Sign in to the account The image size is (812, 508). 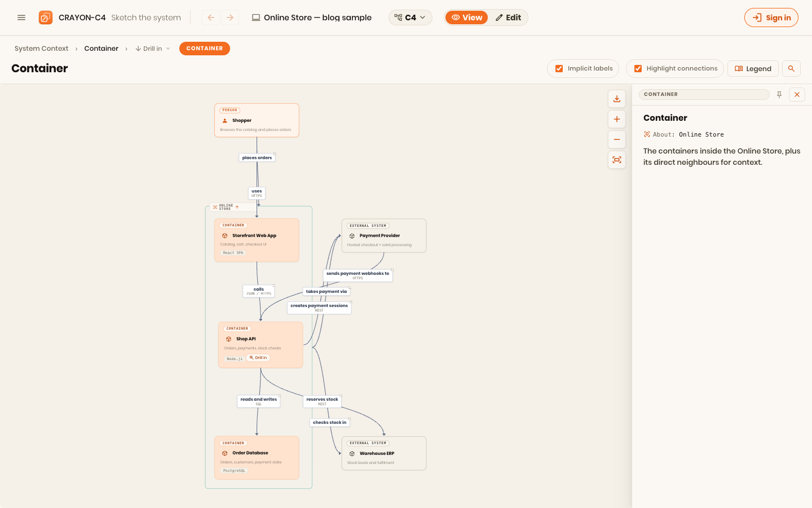[x=771, y=17]
